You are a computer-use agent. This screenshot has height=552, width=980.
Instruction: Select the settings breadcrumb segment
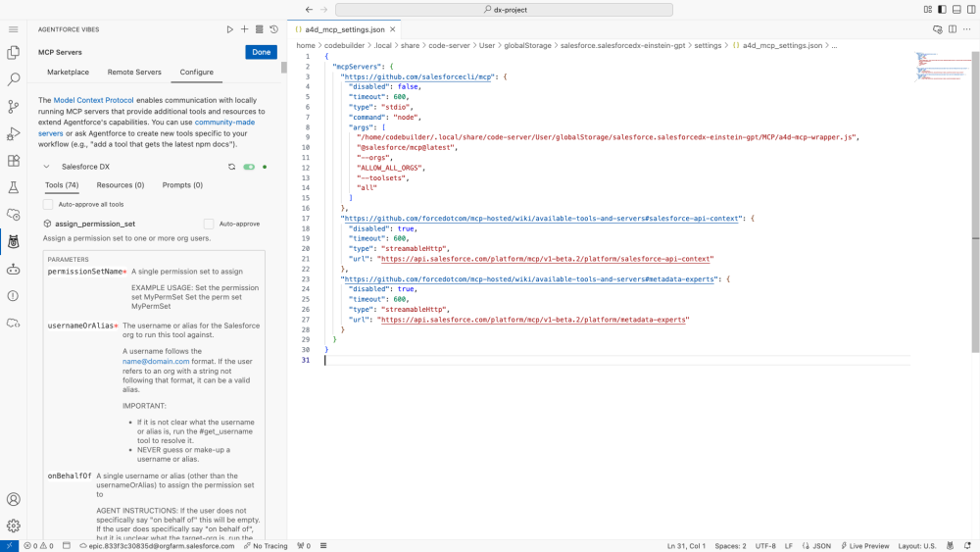[708, 46]
